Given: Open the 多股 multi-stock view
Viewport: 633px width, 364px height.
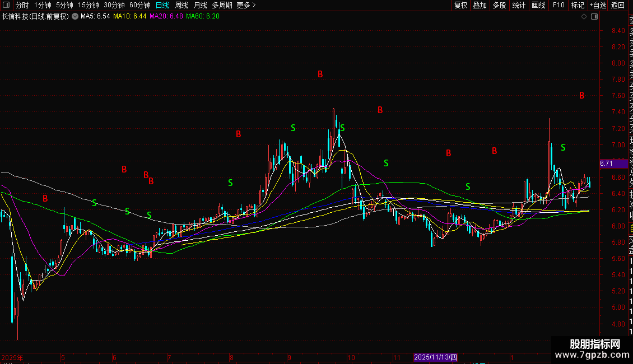Looking at the screenshot, I should click(x=499, y=5).
